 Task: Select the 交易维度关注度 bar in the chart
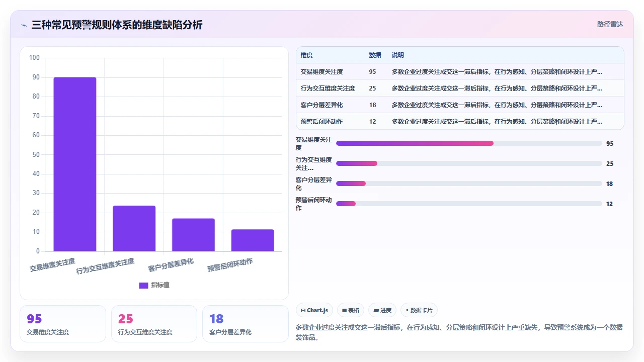point(75,164)
